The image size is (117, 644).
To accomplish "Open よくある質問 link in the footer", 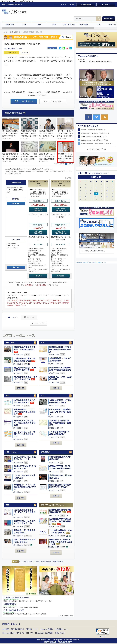I will pos(43,633).
